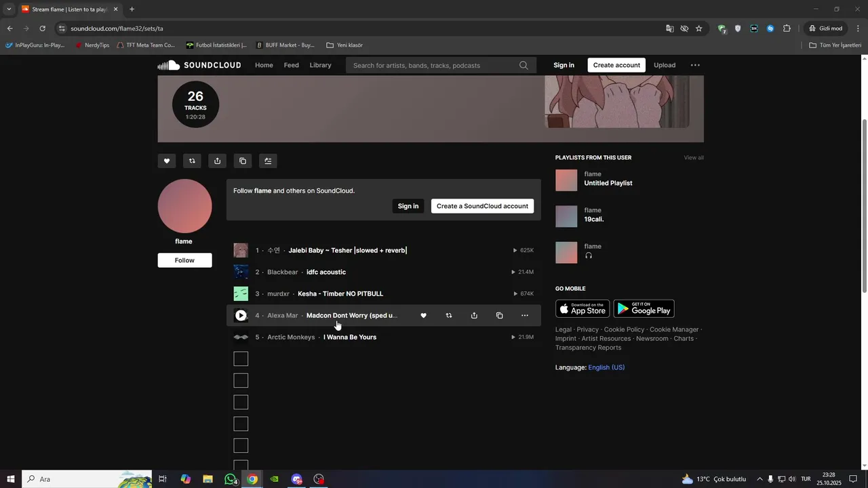This screenshot has height=488, width=868.
Task: Open Library in SoundCloud header
Action: pyautogui.click(x=320, y=65)
